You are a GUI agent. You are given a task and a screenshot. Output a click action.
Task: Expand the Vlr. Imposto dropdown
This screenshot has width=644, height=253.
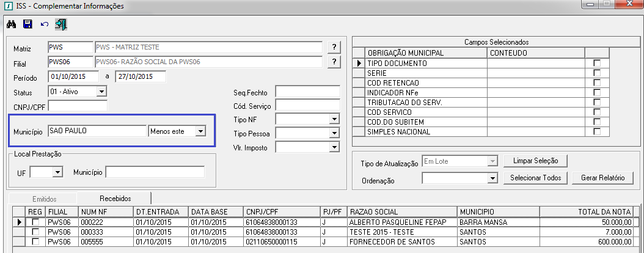(335, 147)
